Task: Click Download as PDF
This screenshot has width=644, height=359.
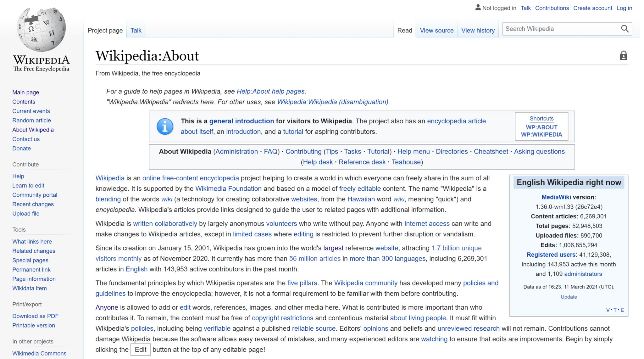Action: (35, 316)
